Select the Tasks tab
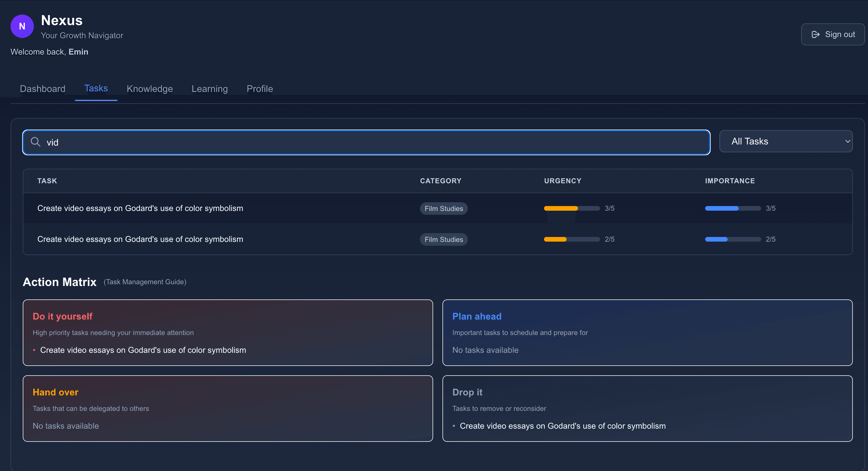 (96, 88)
